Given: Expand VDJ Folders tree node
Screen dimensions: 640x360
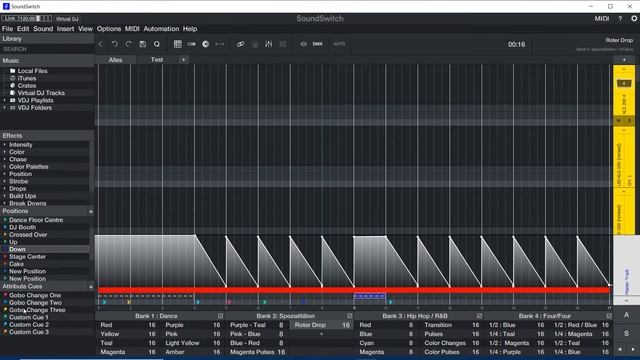Looking at the screenshot, I should 4,107.
